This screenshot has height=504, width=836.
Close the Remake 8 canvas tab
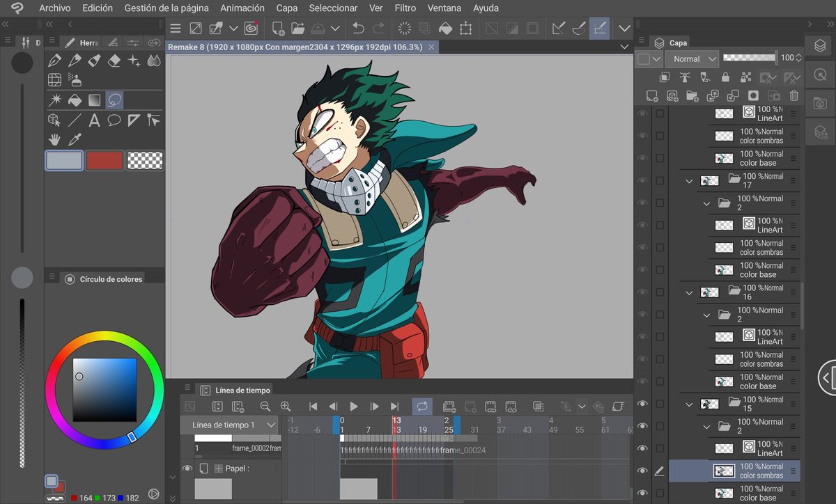pyautogui.click(x=432, y=47)
